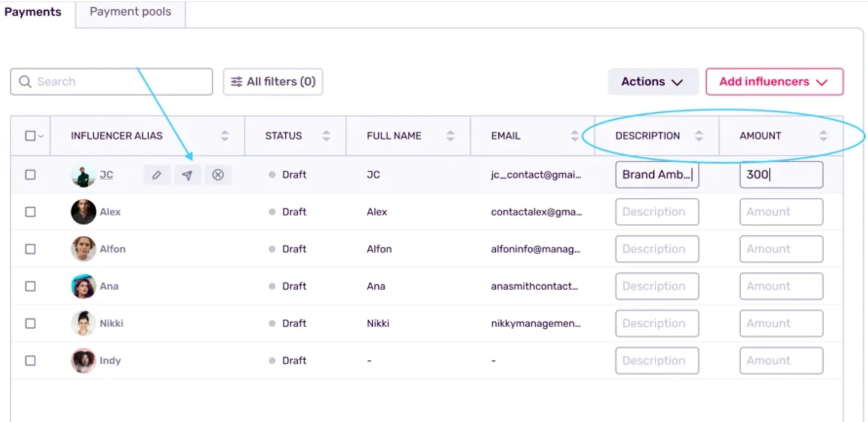The height and width of the screenshot is (422, 868).
Task: Open Alfon's avatar thumbnail
Action: tap(83, 249)
